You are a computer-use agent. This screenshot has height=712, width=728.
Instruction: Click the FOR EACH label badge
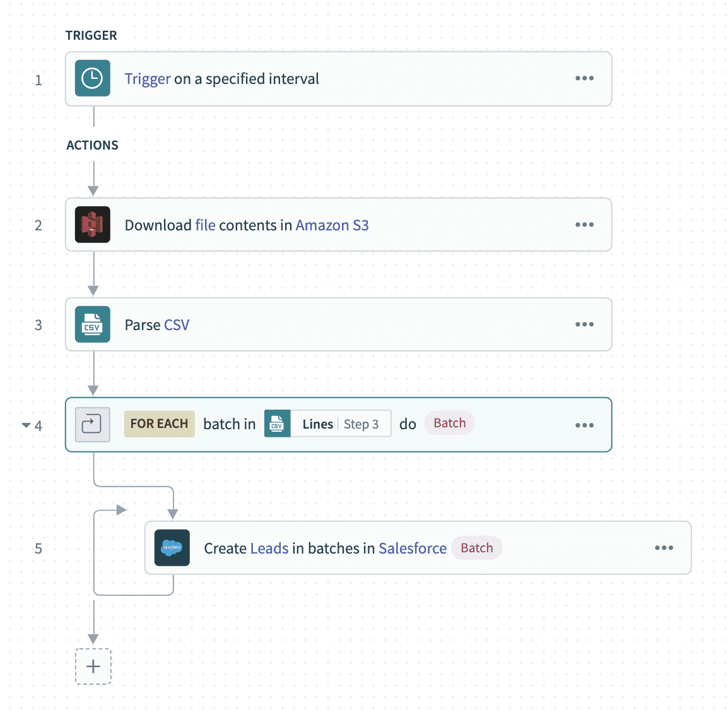coord(159,424)
